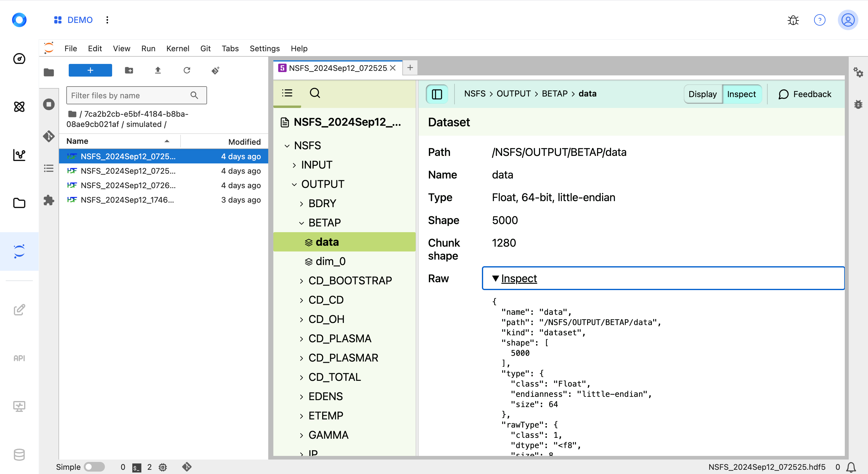Open the Git clone toolbar icon
This screenshot has width=868, height=474.
click(x=216, y=70)
